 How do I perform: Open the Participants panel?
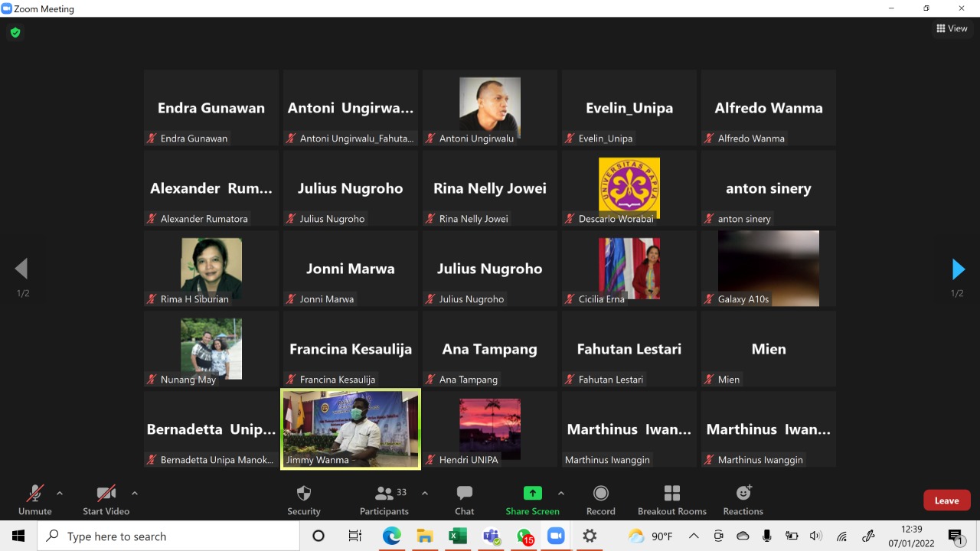pyautogui.click(x=384, y=499)
